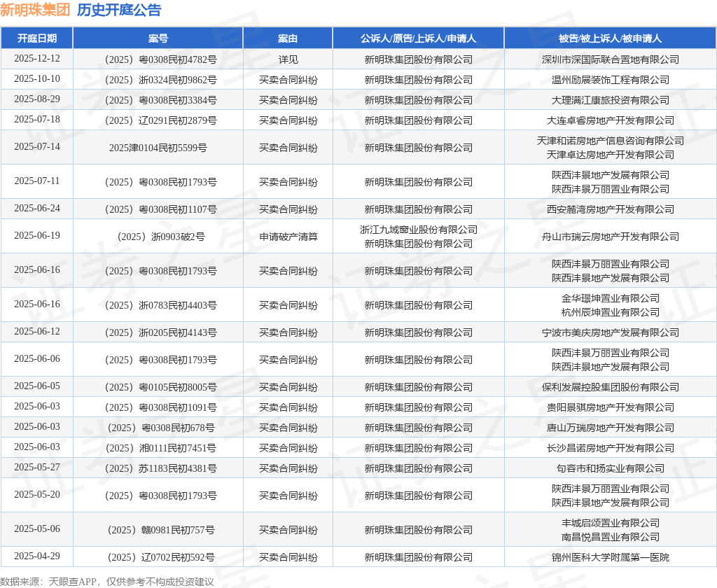Click defendant 长沙昌诺房地产开发有限公司
The image size is (717, 588).
coord(610,448)
